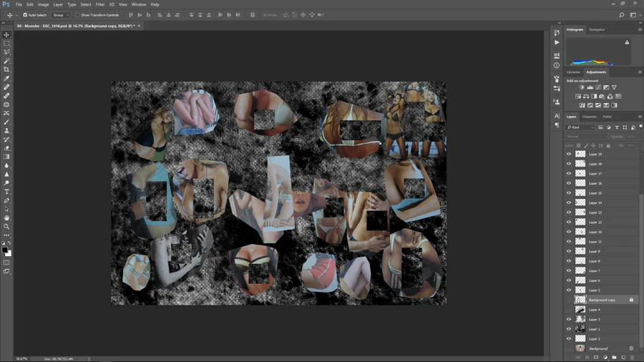This screenshot has height=362, width=644.
Task: Select the Eyedropper tool
Action: click(6, 79)
